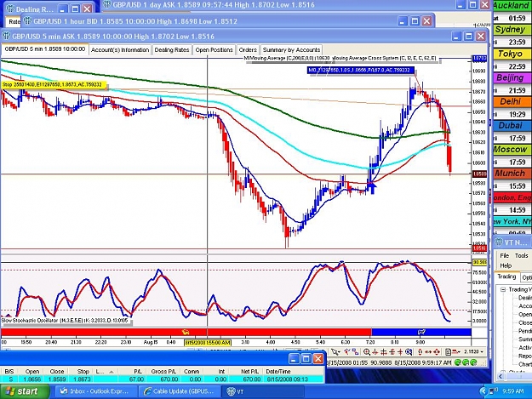532x399 pixels.
Task: Click the Moving Average Cross System legend label
Action: click(x=385, y=59)
